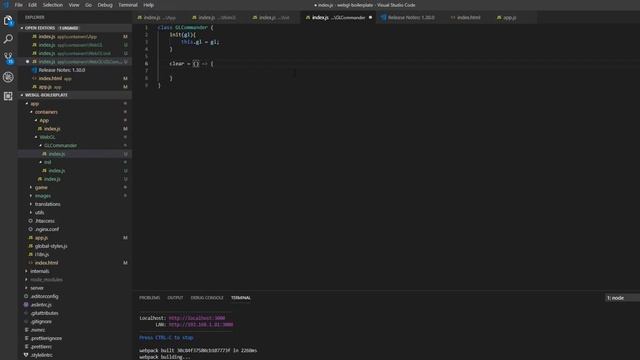This screenshot has height=360, width=640.
Task: Open the Source Control view
Action: click(8, 58)
